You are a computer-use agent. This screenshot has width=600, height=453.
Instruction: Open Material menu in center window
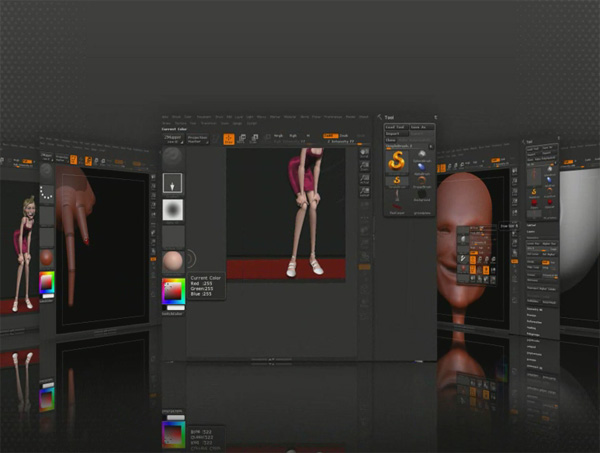(x=290, y=117)
